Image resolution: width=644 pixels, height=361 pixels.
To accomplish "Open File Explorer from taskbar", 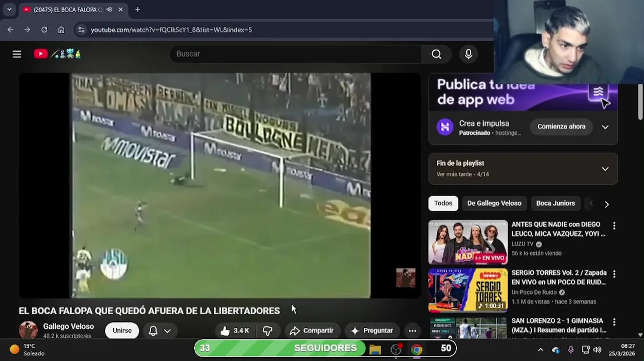I will click(375, 349).
